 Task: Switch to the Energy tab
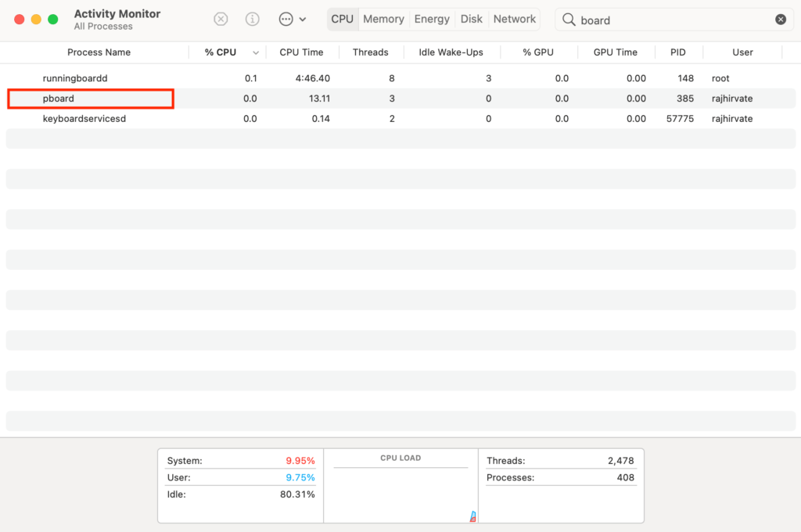click(432, 19)
